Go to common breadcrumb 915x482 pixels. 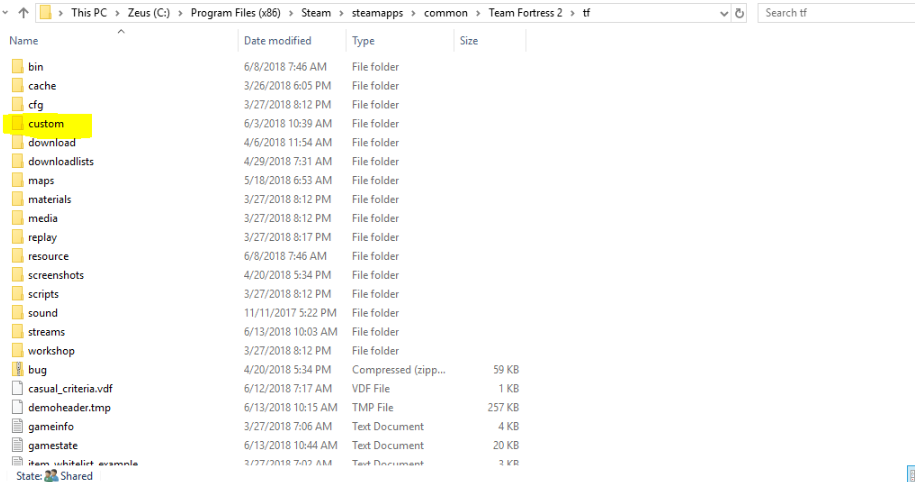[x=445, y=13]
